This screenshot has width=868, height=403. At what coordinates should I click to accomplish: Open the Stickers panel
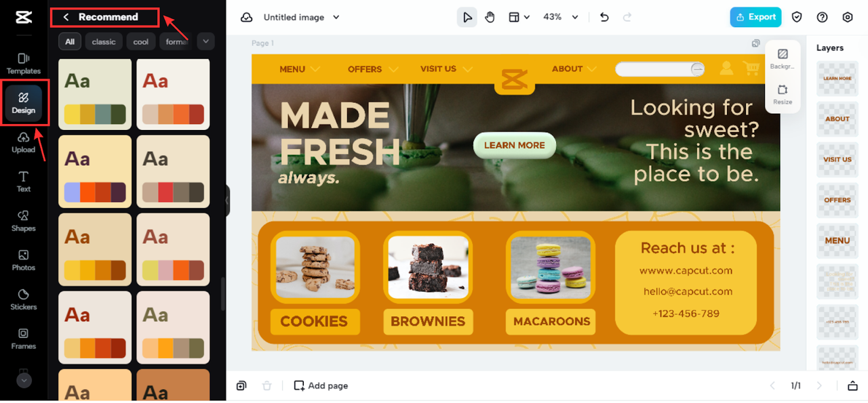pyautogui.click(x=24, y=299)
